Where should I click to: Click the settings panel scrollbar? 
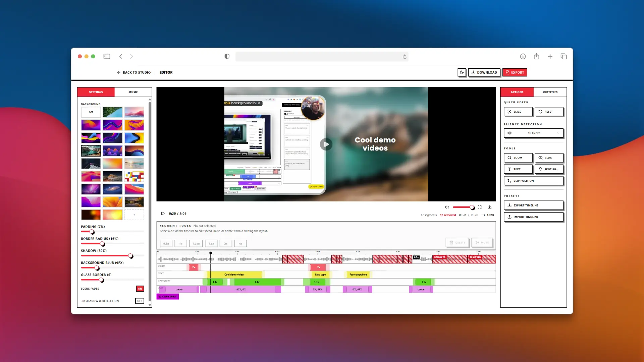pyautogui.click(x=150, y=202)
